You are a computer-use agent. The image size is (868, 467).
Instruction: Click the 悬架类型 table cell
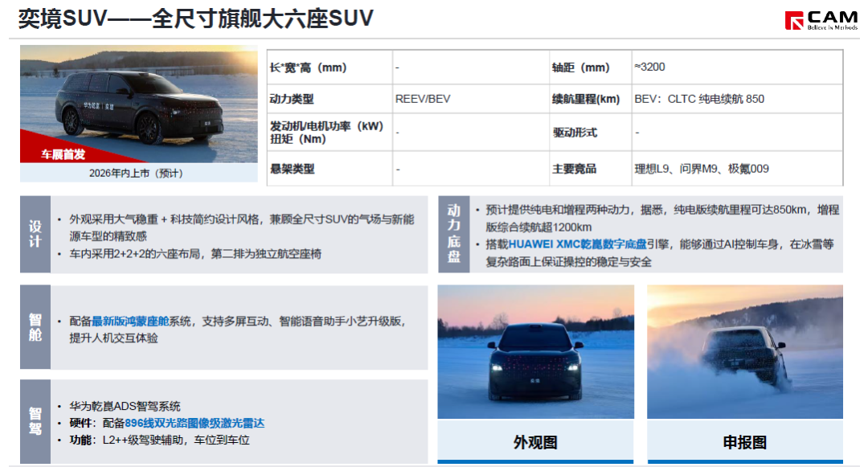tap(330, 169)
